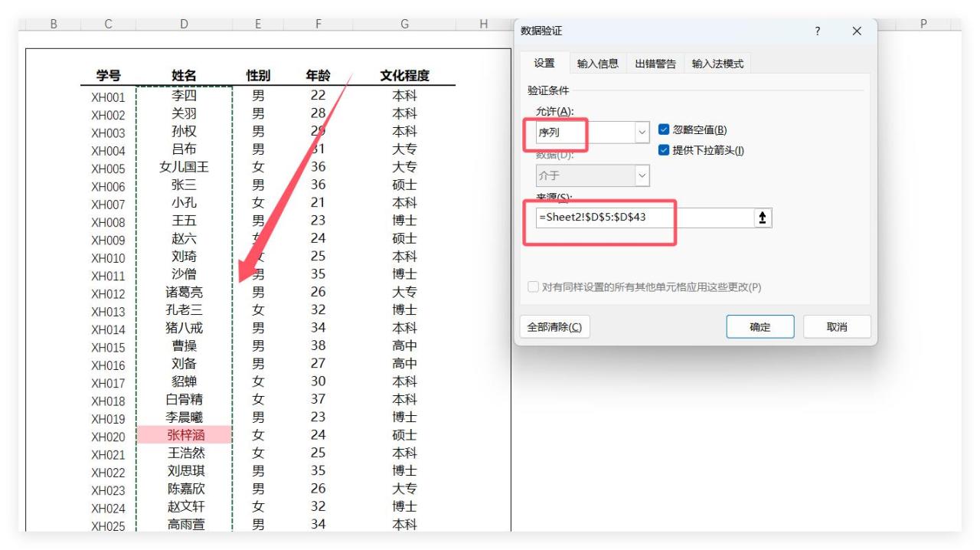Select the cell containing 曹操

point(184,345)
